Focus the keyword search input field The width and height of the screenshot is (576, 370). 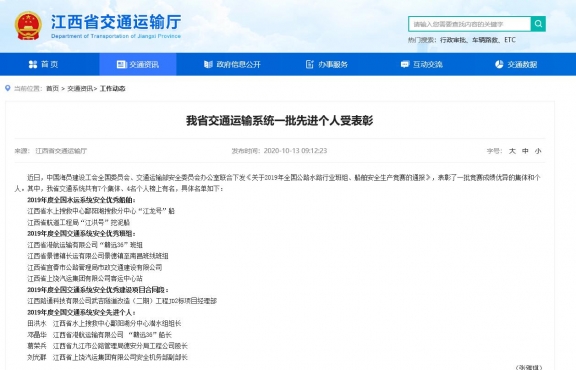tap(469, 24)
